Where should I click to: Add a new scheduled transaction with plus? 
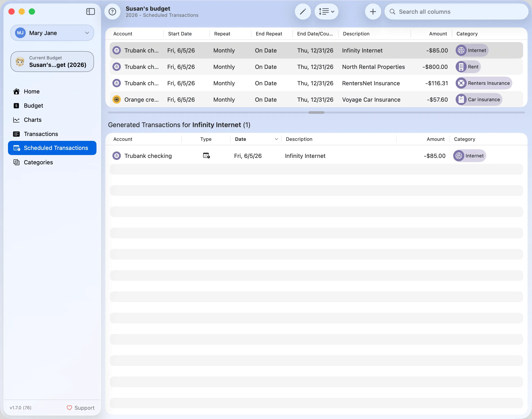coord(373,12)
